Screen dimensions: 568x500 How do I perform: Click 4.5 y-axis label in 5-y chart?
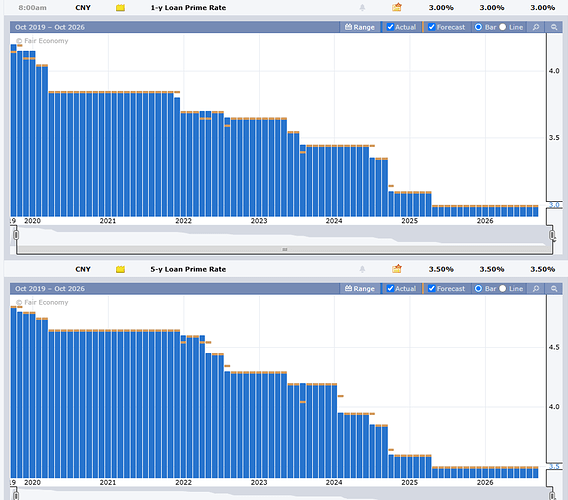pyautogui.click(x=554, y=347)
